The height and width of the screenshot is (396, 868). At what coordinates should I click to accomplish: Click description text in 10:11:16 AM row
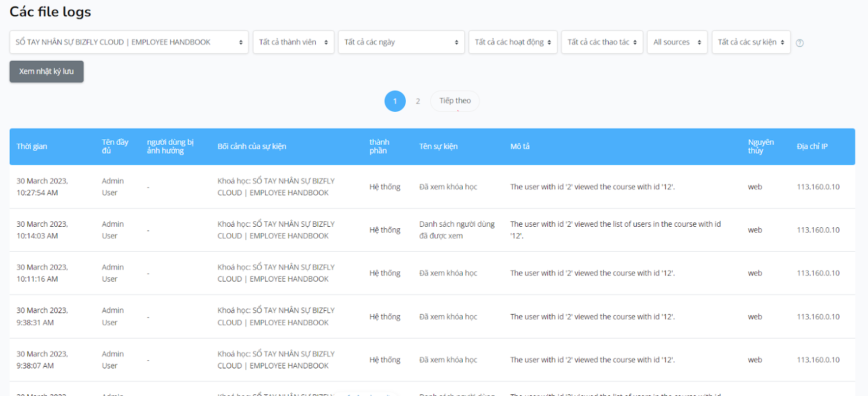click(592, 273)
